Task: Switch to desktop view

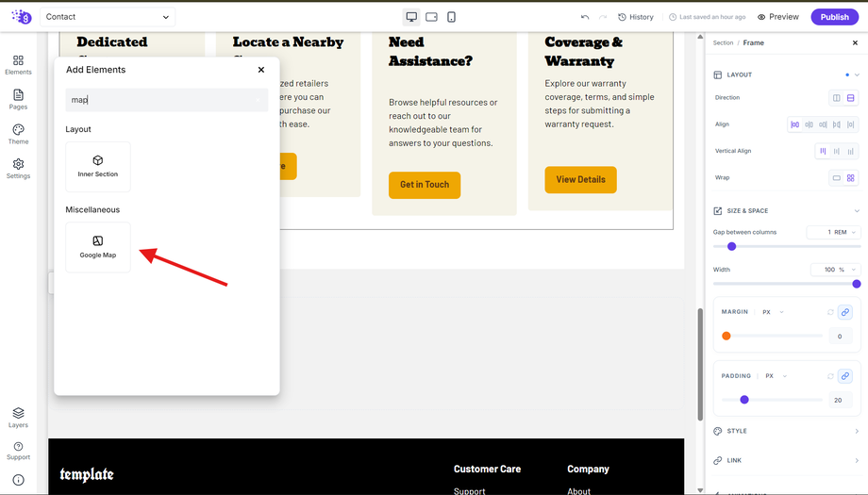Action: pyautogui.click(x=411, y=17)
